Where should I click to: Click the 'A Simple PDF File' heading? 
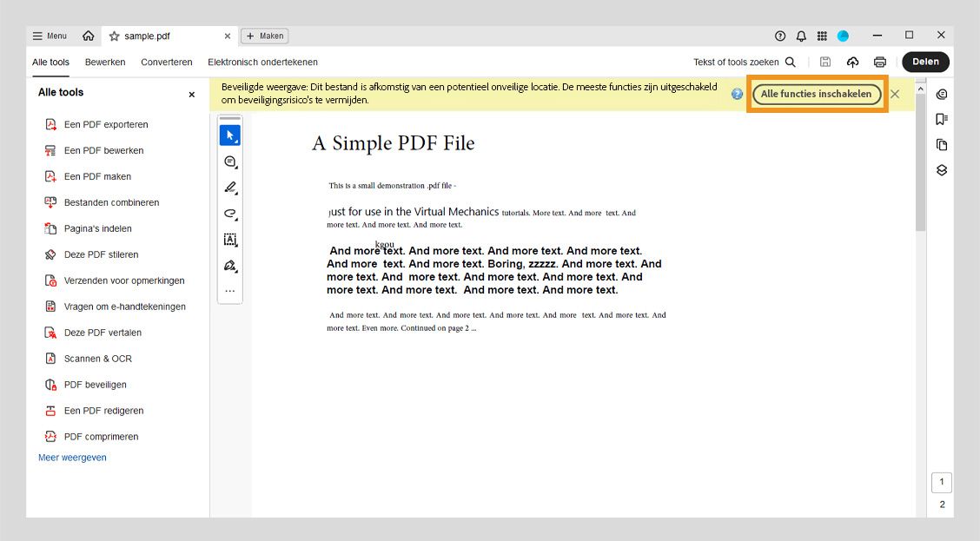[x=393, y=143]
